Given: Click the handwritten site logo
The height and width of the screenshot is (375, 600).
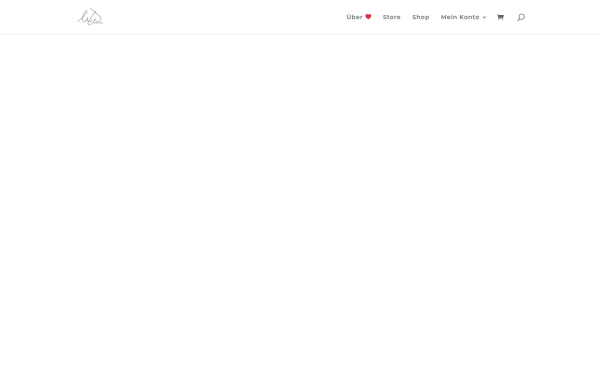Looking at the screenshot, I should pos(90,17).
